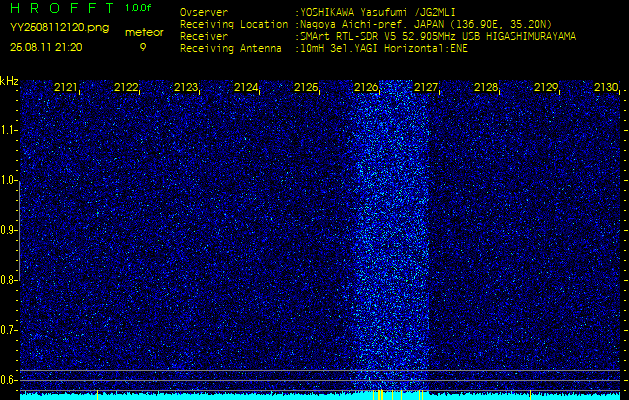Click the 0.6 frequency axis label
Image resolution: width=629 pixels, height=400 pixels.
point(8,380)
